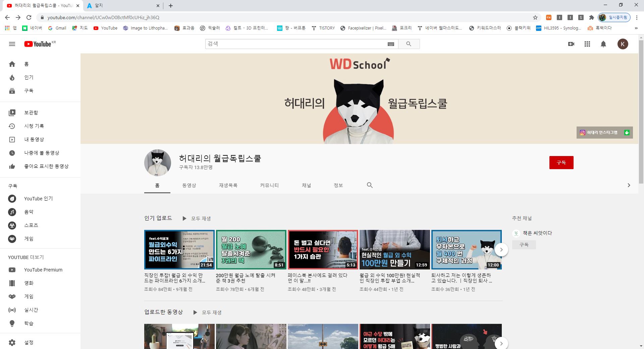The height and width of the screenshot is (349, 644).
Task: Play all 인기 업로드 with 모두 재생
Action: pyautogui.click(x=197, y=218)
